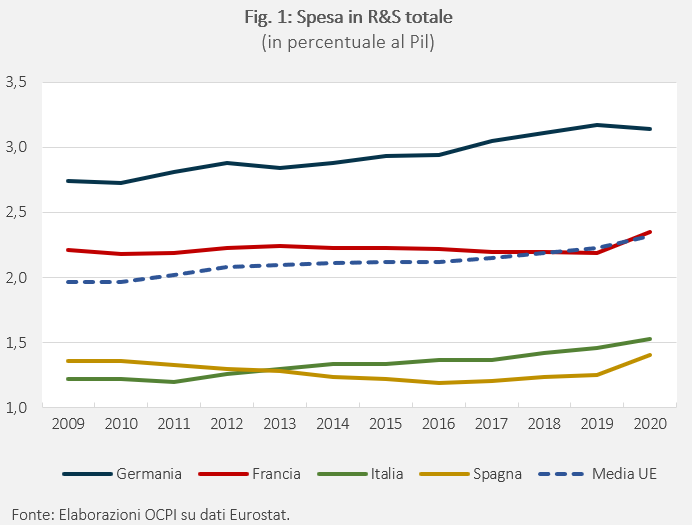692x525 pixels.
Task: Click the Francia legend label
Action: (x=276, y=474)
